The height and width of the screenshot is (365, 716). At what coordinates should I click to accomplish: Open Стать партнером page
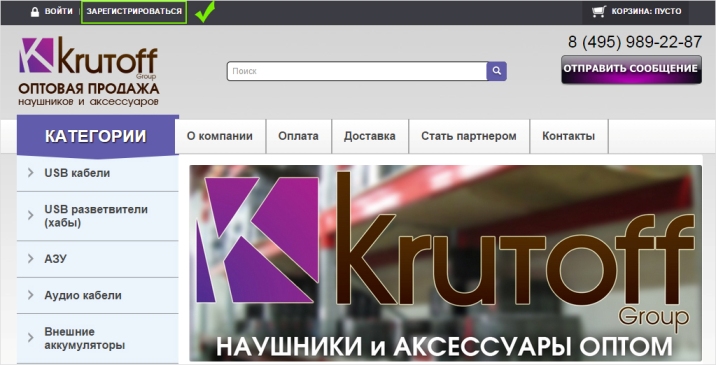click(469, 136)
